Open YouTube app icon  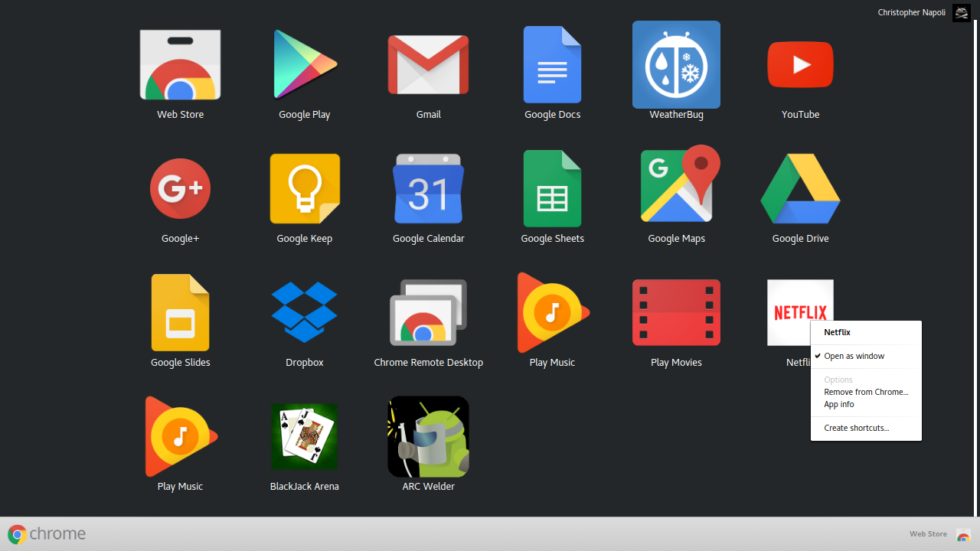click(800, 65)
